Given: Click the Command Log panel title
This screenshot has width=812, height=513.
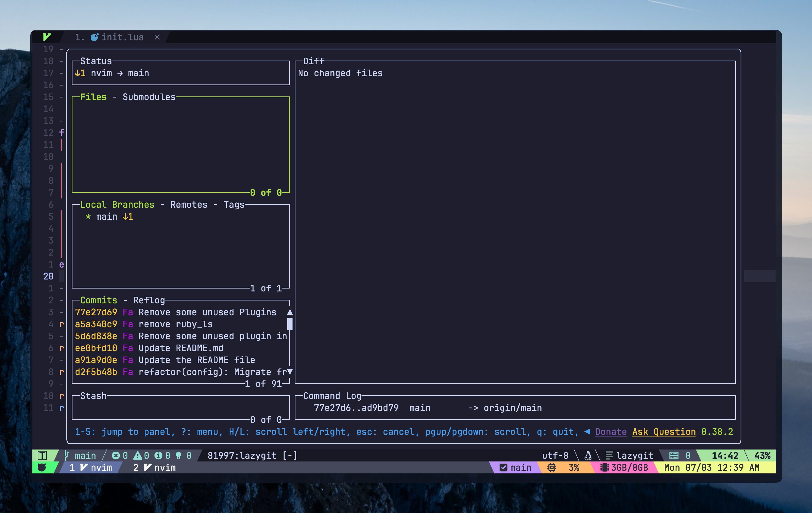Looking at the screenshot, I should coord(332,396).
